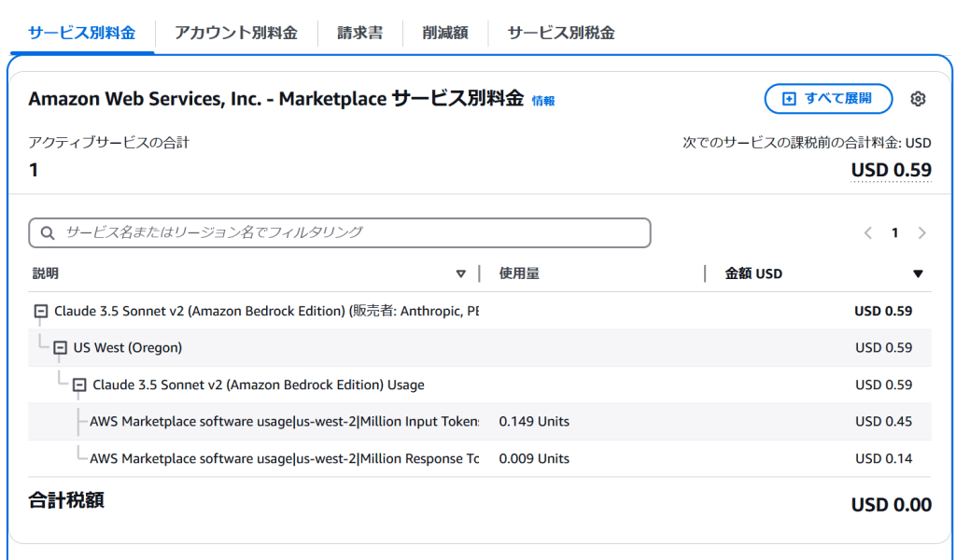Screen dimensions: 956x560
Task: Select the Million Response Tokens usage row
Action: (x=480, y=459)
